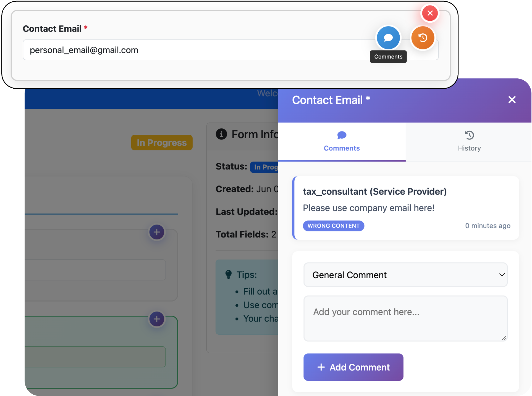Click the '0 minutes ago' timestamp
Screen dimensions: 532x396
click(488, 226)
